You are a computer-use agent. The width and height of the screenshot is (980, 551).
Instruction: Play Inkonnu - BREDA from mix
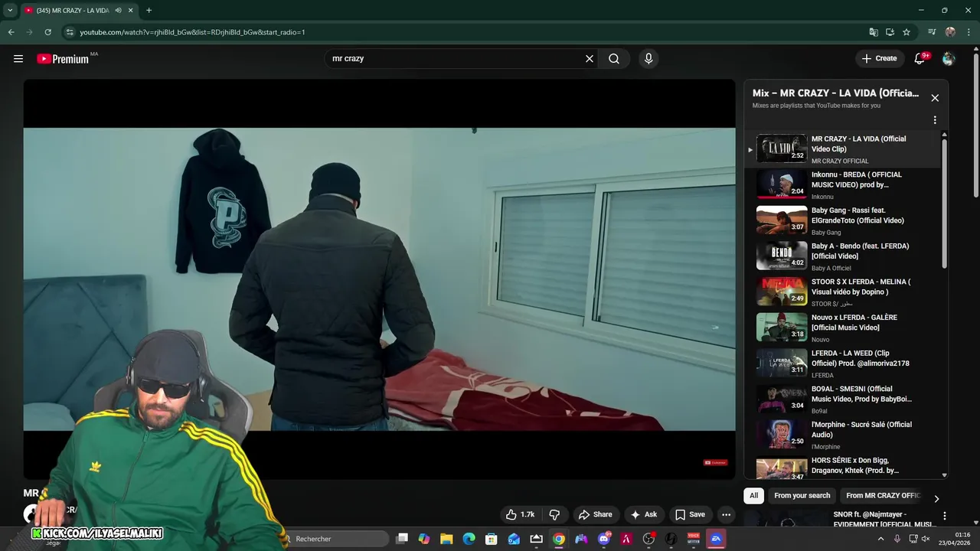click(x=842, y=185)
